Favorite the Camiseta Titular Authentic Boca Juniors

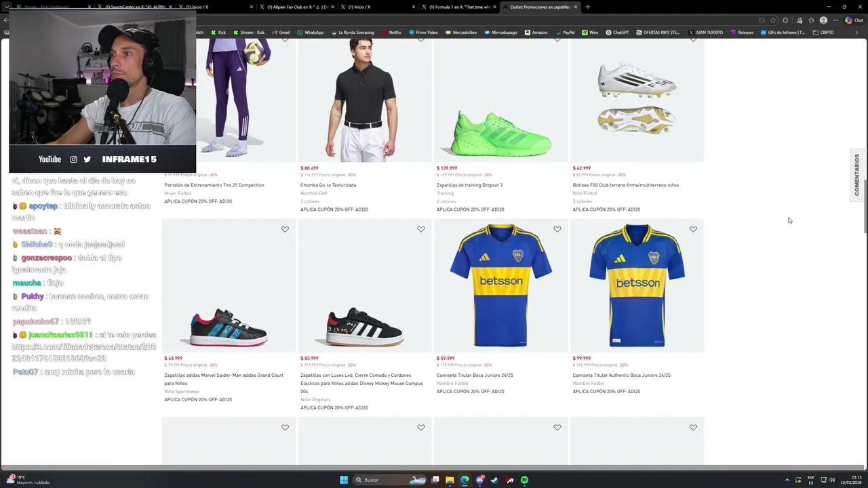pyautogui.click(x=693, y=229)
